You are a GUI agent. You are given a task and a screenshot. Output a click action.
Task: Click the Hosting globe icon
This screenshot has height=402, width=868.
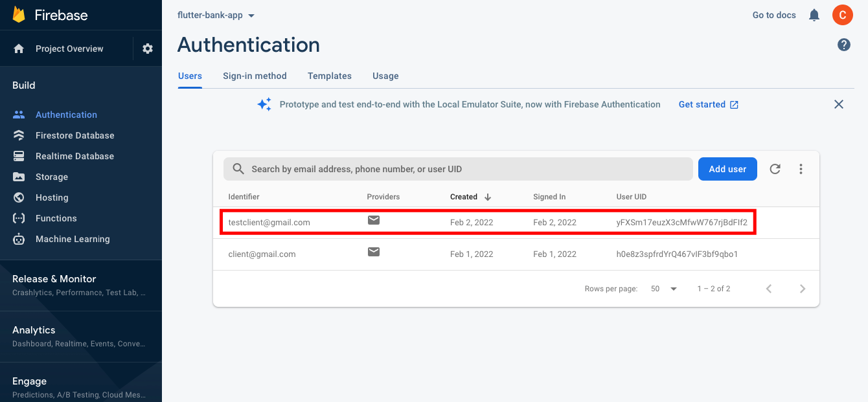point(19,197)
